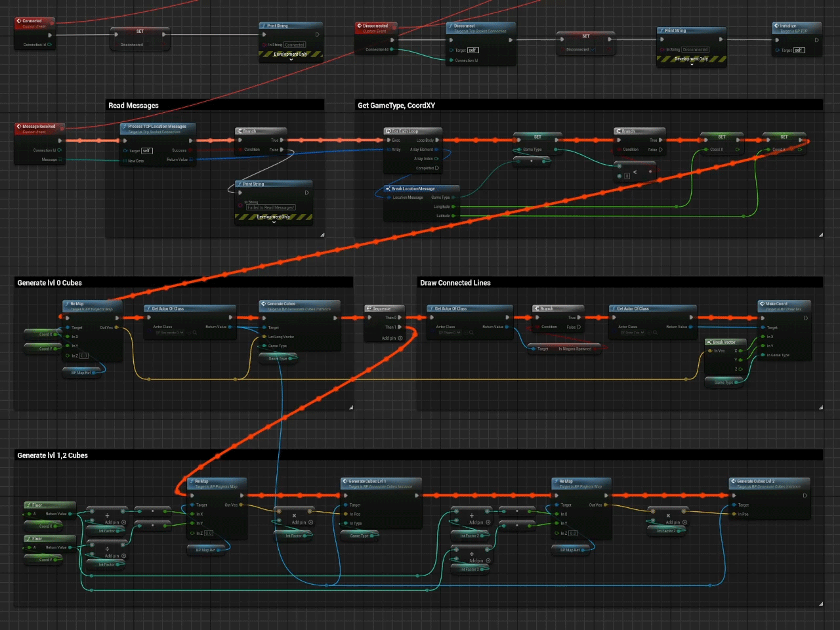Click the Branch node icon in Read Messages
Screen dimensions: 840x630
[240, 131]
